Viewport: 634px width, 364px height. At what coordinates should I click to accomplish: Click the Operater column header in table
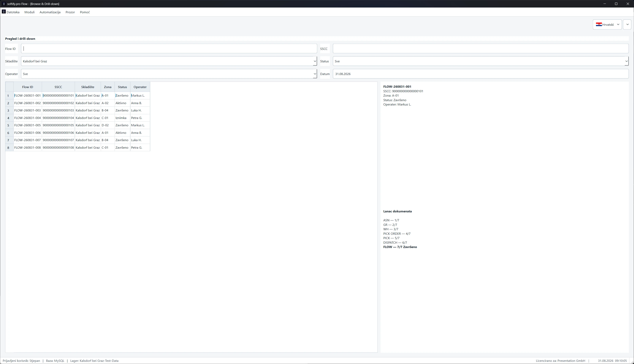140,87
